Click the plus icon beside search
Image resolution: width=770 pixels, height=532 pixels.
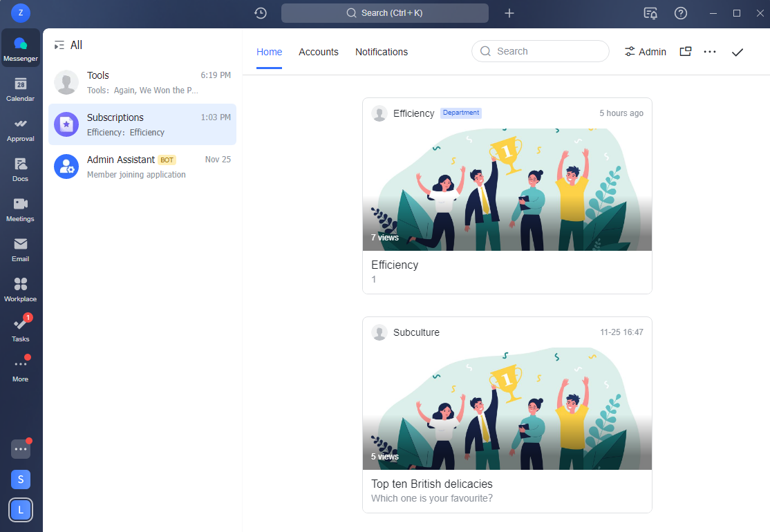coord(509,13)
